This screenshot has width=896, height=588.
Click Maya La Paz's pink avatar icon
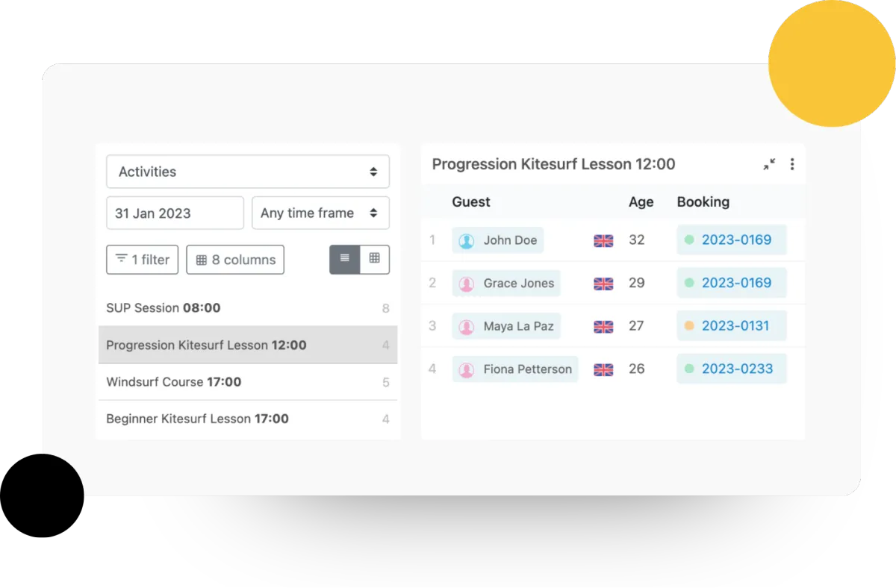click(x=467, y=327)
